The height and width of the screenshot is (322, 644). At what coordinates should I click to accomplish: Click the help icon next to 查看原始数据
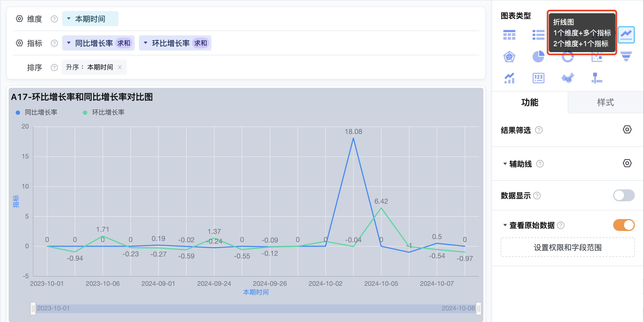click(561, 225)
